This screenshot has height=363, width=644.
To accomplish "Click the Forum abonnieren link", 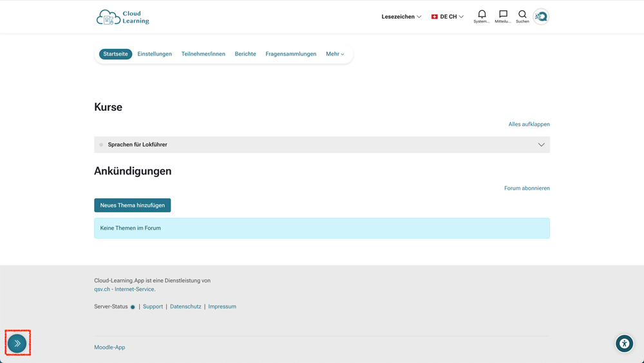I will pos(527,188).
